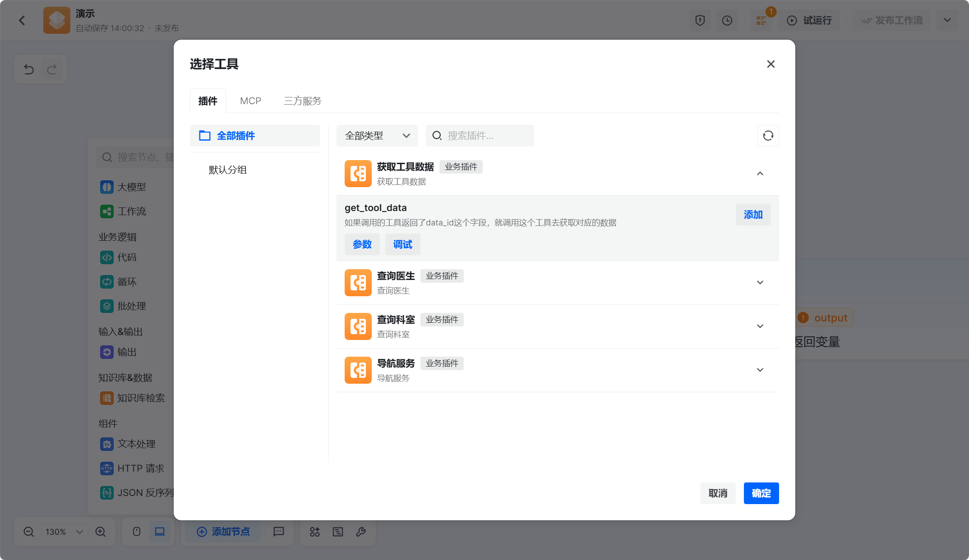969x560 pixels.
Task: Select the 工作流 node
Action: click(x=123, y=211)
